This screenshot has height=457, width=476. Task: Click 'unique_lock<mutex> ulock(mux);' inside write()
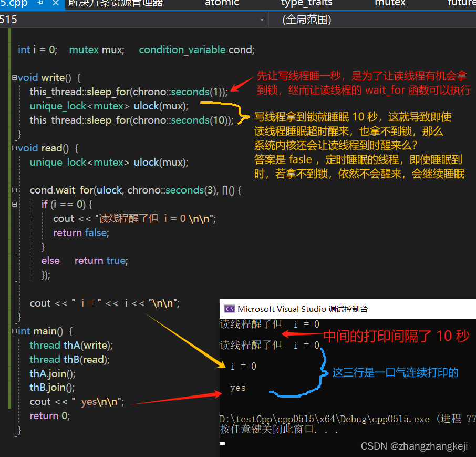point(109,106)
